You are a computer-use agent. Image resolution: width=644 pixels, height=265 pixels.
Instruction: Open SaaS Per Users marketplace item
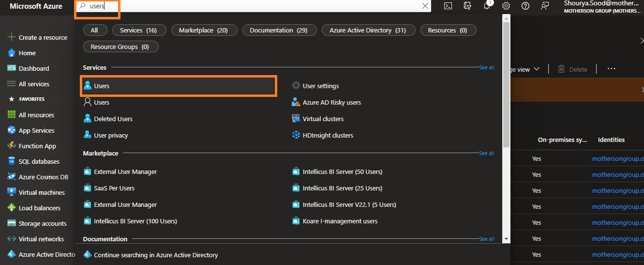click(x=109, y=188)
